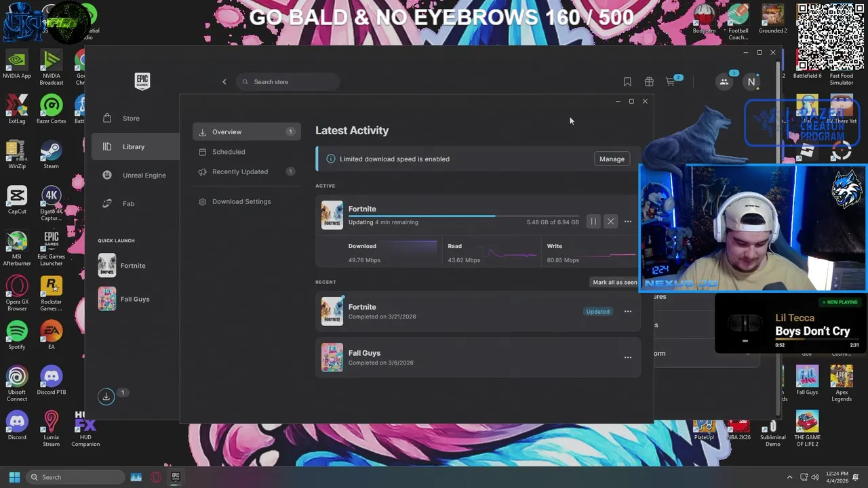The width and height of the screenshot is (868, 488).
Task: Open Rockstar Games desktop icon
Action: click(x=52, y=293)
